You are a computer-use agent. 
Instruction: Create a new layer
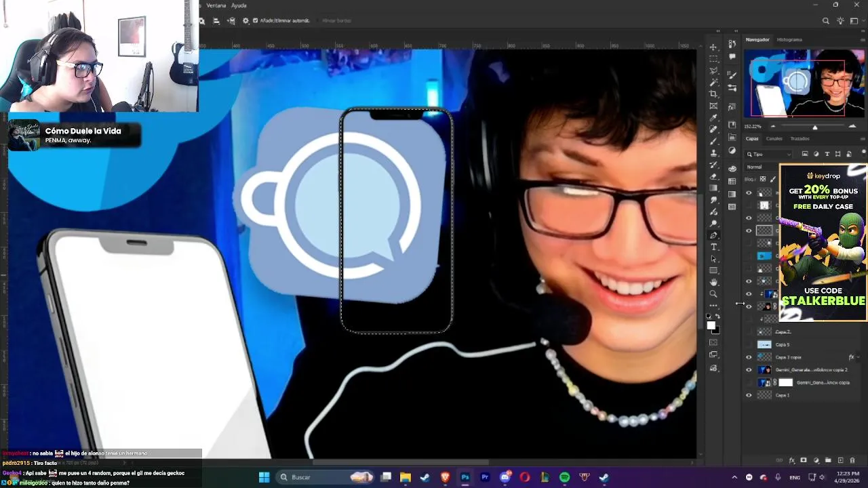click(x=840, y=460)
